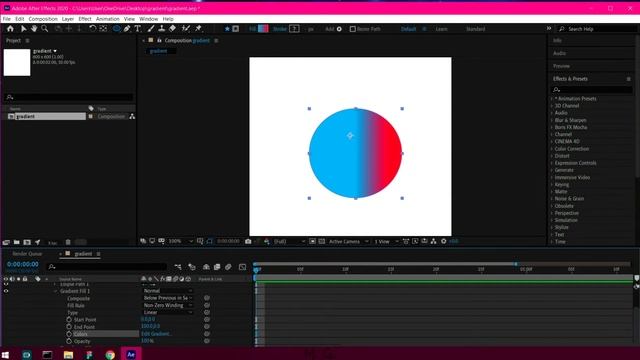Switch to the Learn workspace
Image resolution: width=640 pixels, height=360 pixels.
pyautogui.click(x=441, y=29)
